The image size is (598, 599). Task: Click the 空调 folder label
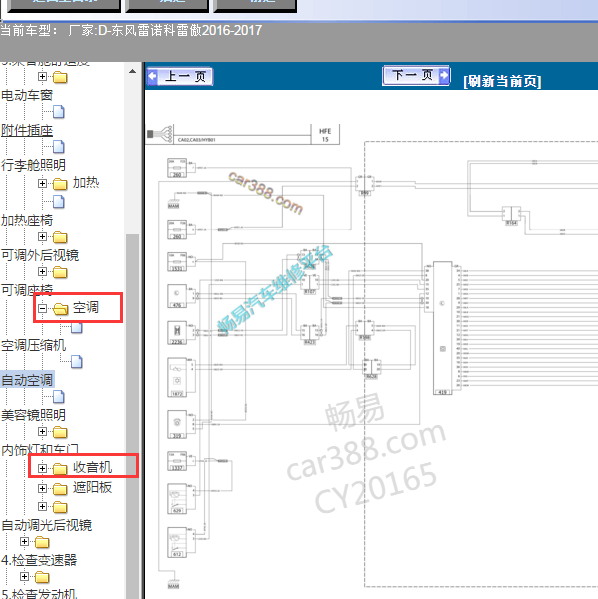click(86, 307)
